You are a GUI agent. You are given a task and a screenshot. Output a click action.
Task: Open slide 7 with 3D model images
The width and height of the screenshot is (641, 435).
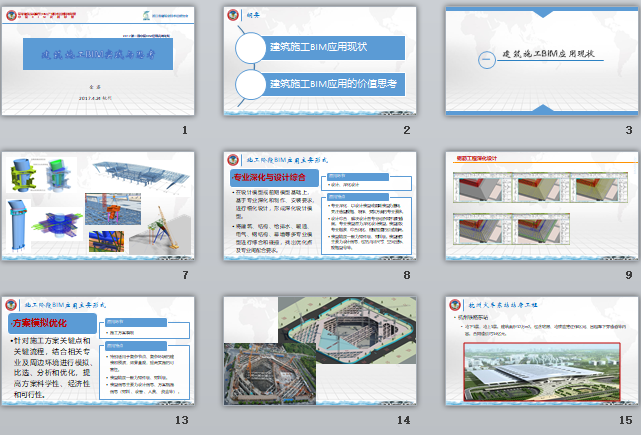[x=98, y=206]
